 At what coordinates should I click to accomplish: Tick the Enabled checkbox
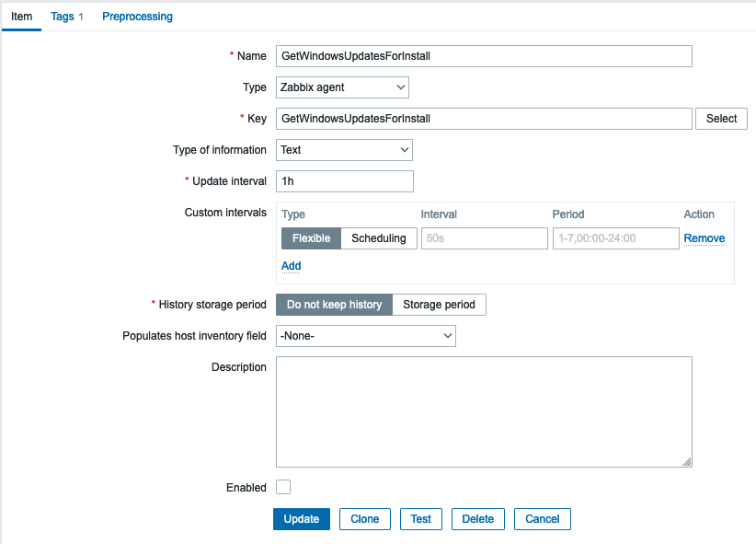point(283,487)
